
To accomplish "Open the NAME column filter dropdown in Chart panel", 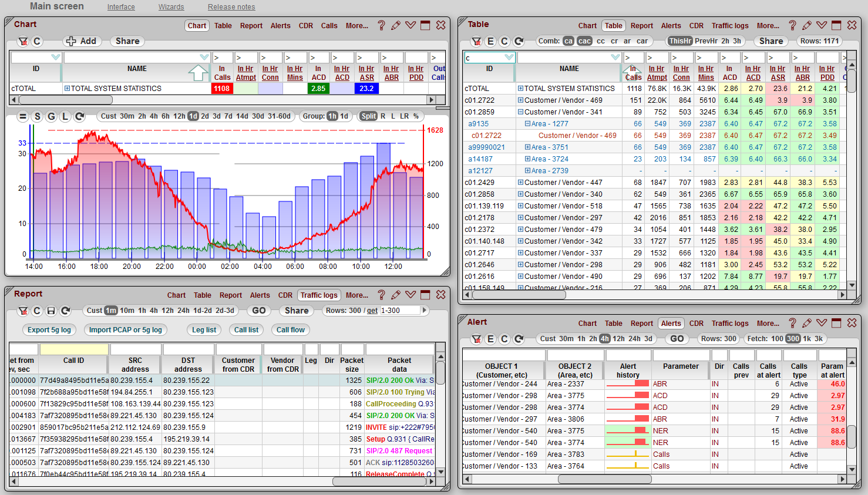I will (x=205, y=56).
